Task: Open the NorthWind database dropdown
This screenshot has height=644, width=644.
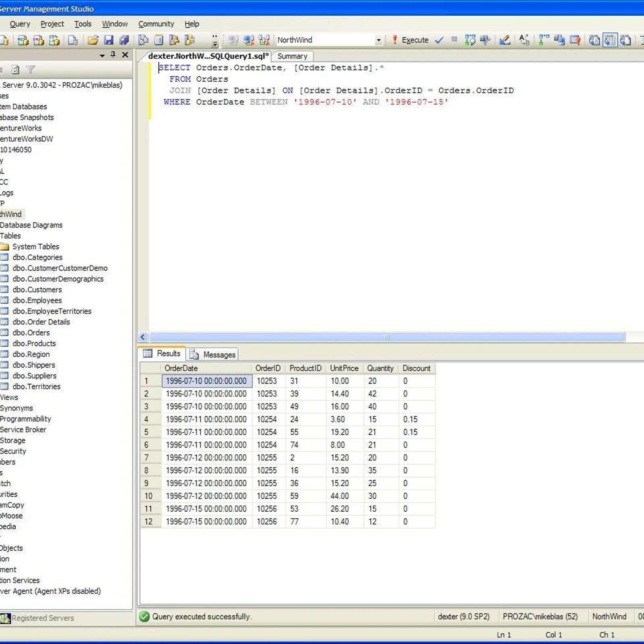Action: tap(378, 40)
